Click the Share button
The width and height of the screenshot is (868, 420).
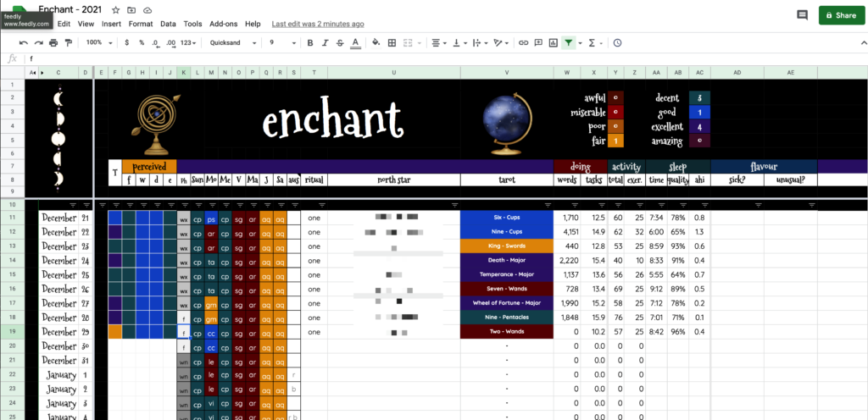pos(841,15)
